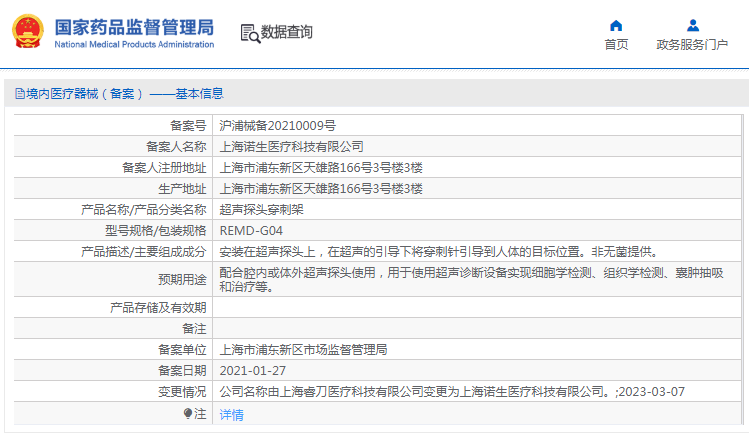Click the 备案号 label
Screen dimensions: 749x435
pyautogui.click(x=188, y=126)
